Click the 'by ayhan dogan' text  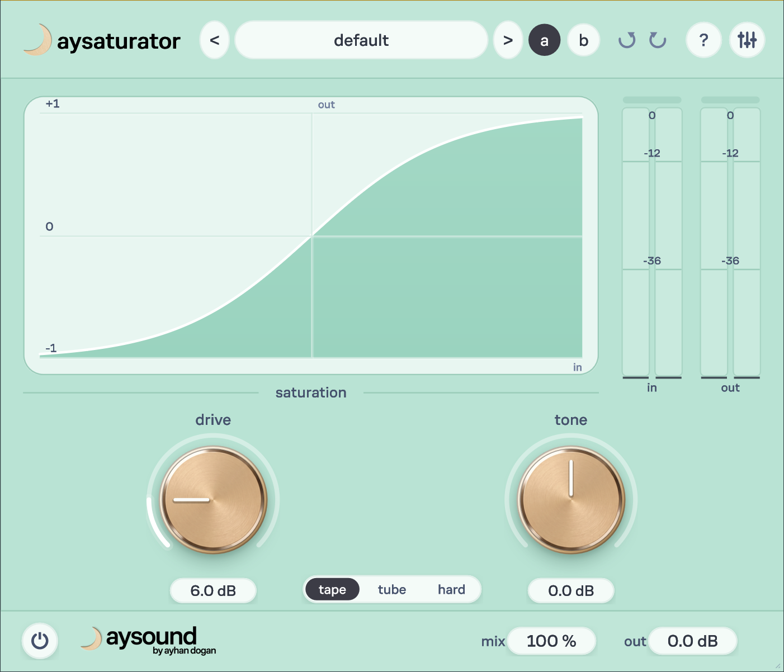[x=184, y=651]
